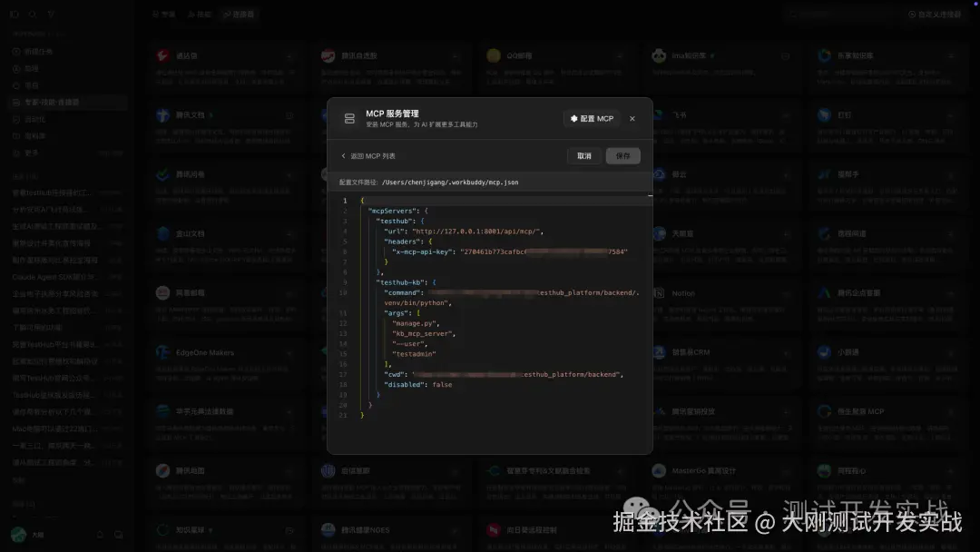The width and height of the screenshot is (980, 552).
Task: Click the "testadmin" argument line
Action: tap(414, 354)
